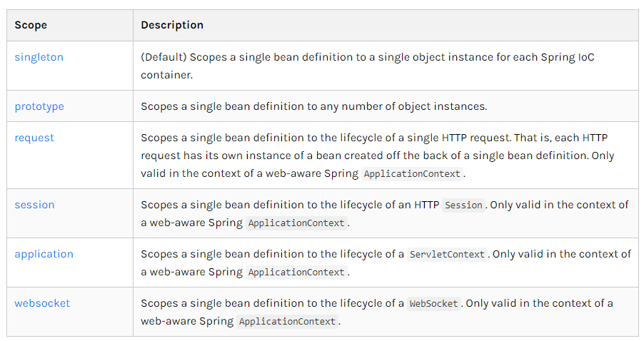Click the Description column header
This screenshot has height=341, width=644.
(172, 25)
